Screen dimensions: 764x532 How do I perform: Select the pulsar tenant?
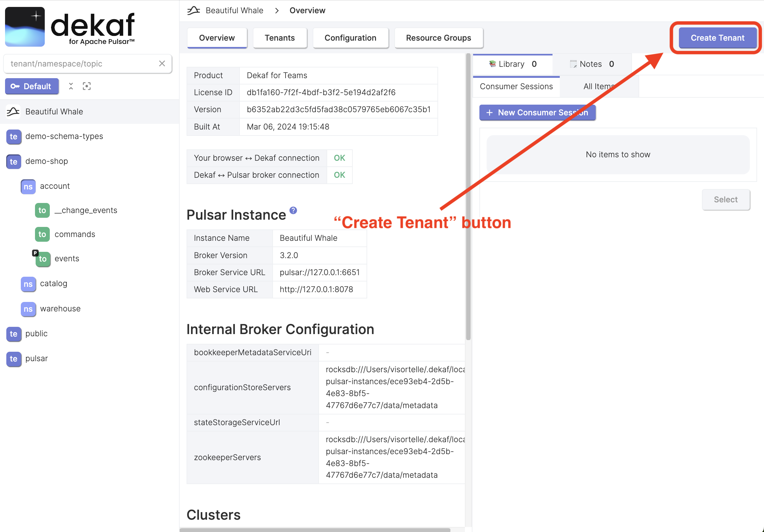point(36,359)
